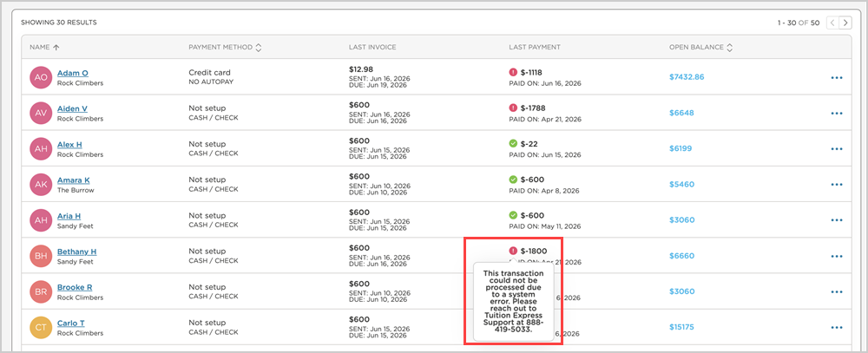This screenshot has width=868, height=353.
Task: Click the Showing 30 Results label
Action: tap(59, 23)
